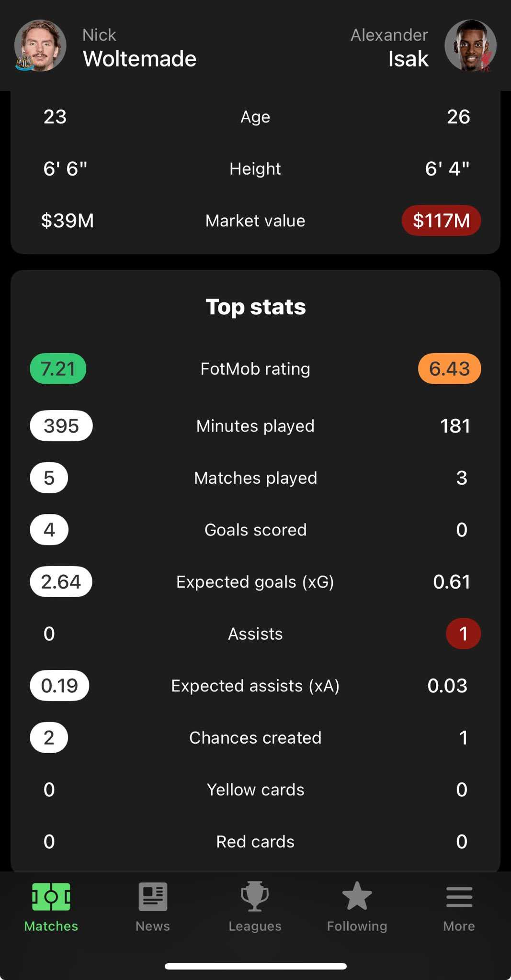Open the Leagues trophy icon
Viewport: 511px width, 980px height.
(255, 896)
